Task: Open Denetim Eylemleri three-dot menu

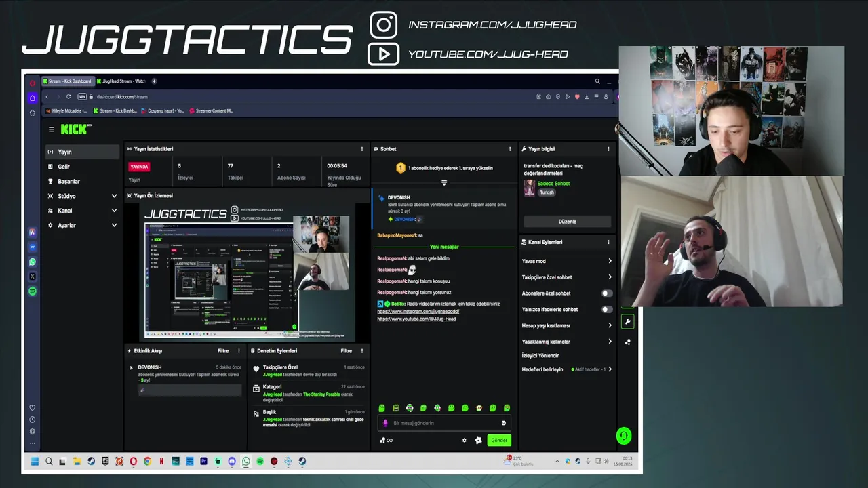Action: (x=361, y=351)
